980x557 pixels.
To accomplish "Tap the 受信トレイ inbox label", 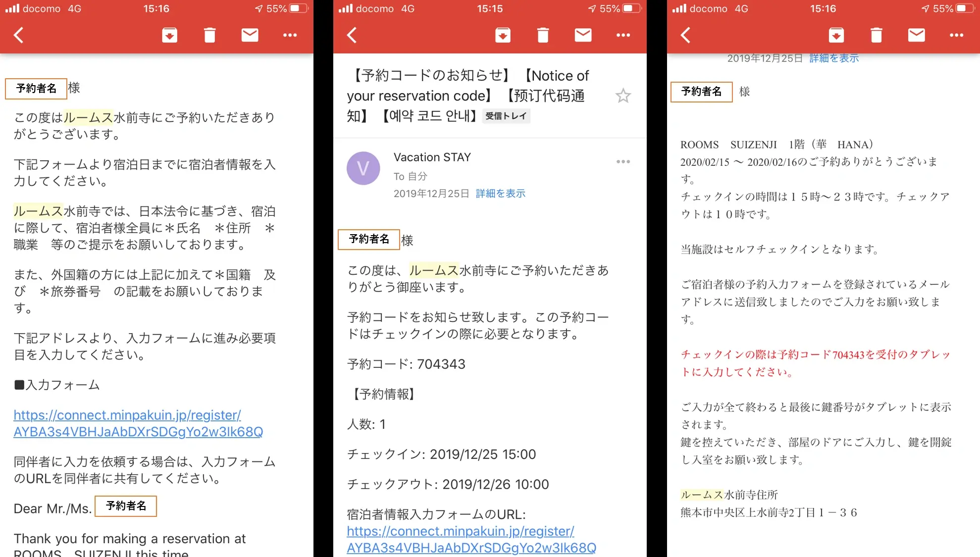I will (506, 116).
